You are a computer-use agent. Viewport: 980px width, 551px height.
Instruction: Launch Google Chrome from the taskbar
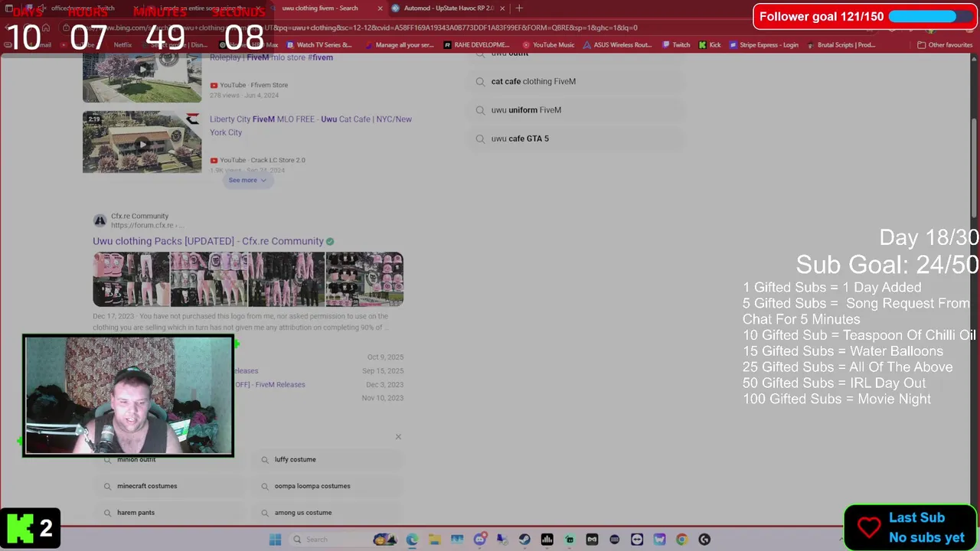[x=681, y=540]
